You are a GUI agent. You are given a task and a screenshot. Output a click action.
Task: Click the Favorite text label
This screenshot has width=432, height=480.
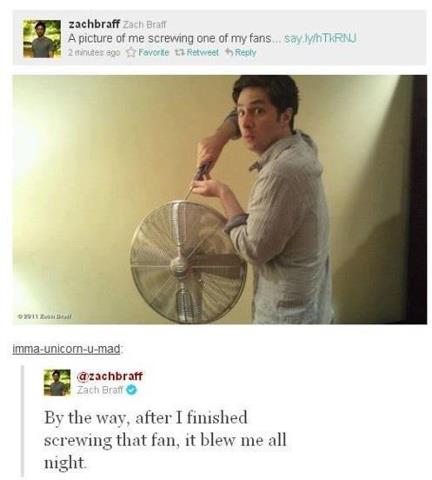coord(154,52)
